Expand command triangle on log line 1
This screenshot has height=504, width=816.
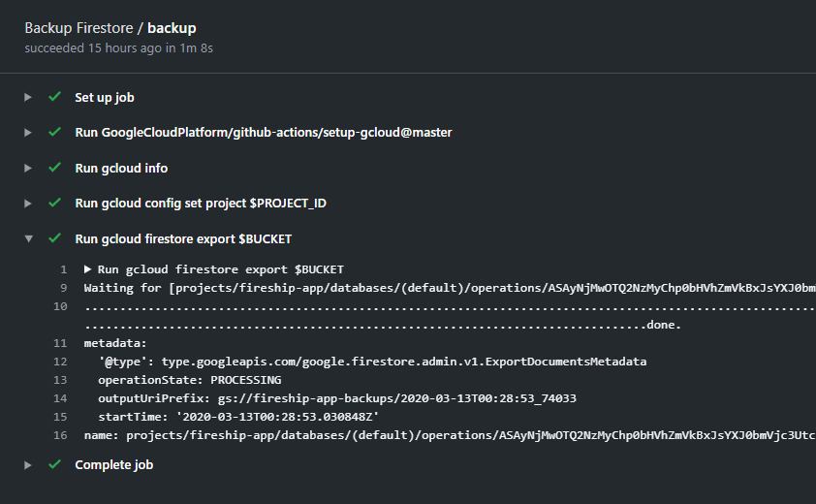point(88,269)
